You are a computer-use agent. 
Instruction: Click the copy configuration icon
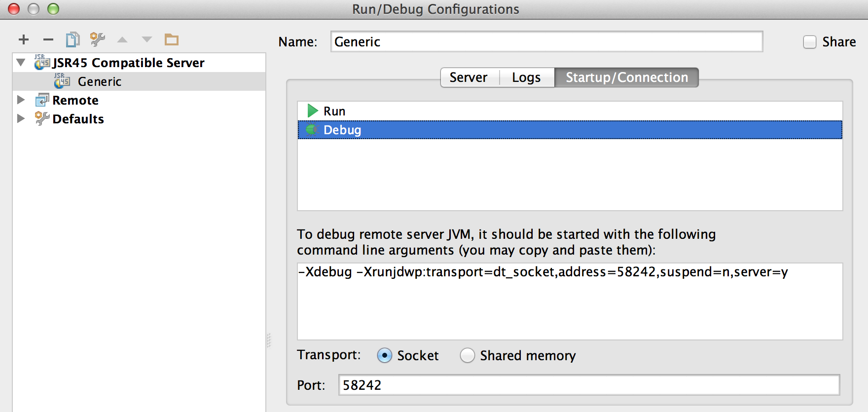(72, 39)
